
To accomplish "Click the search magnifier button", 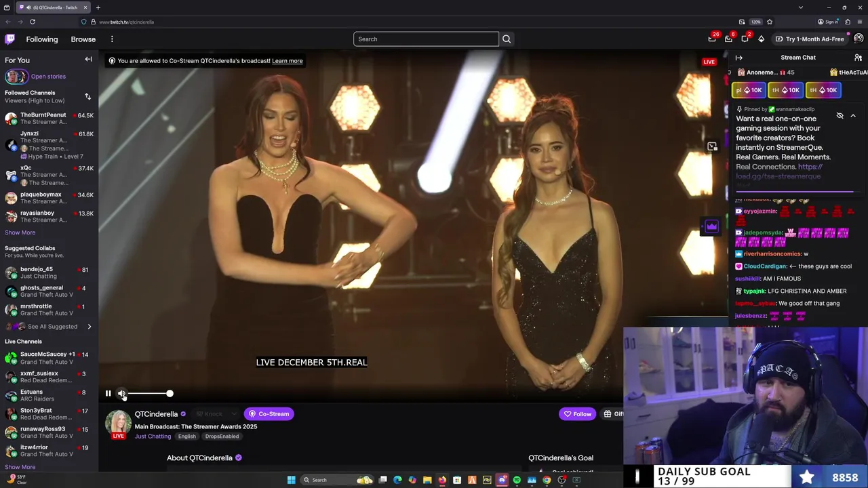I will [x=507, y=39].
